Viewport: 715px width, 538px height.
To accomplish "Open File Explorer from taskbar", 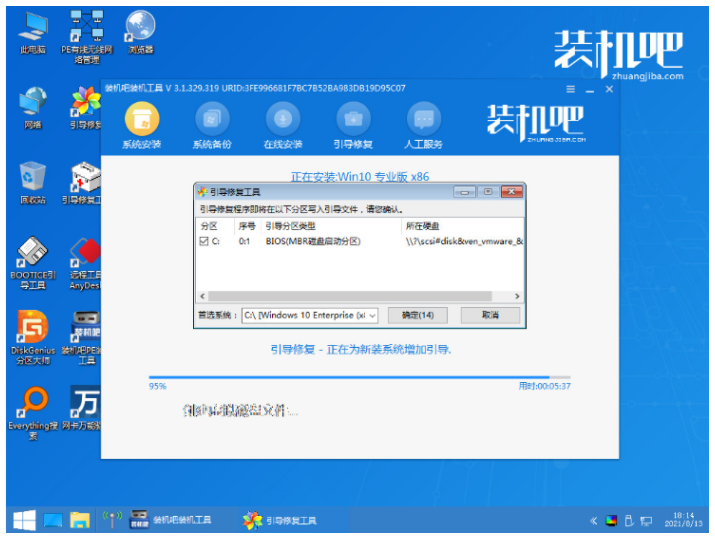I will click(80, 520).
